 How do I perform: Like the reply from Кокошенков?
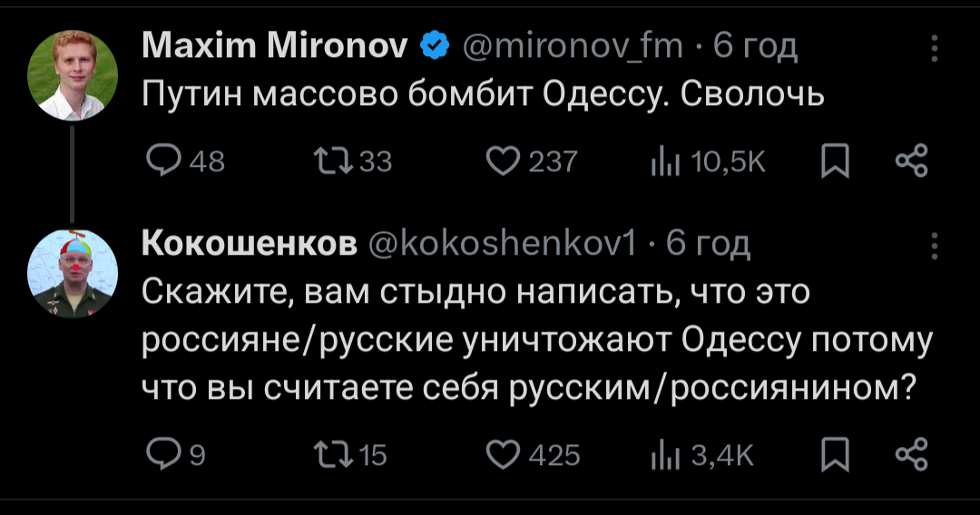coord(500,453)
